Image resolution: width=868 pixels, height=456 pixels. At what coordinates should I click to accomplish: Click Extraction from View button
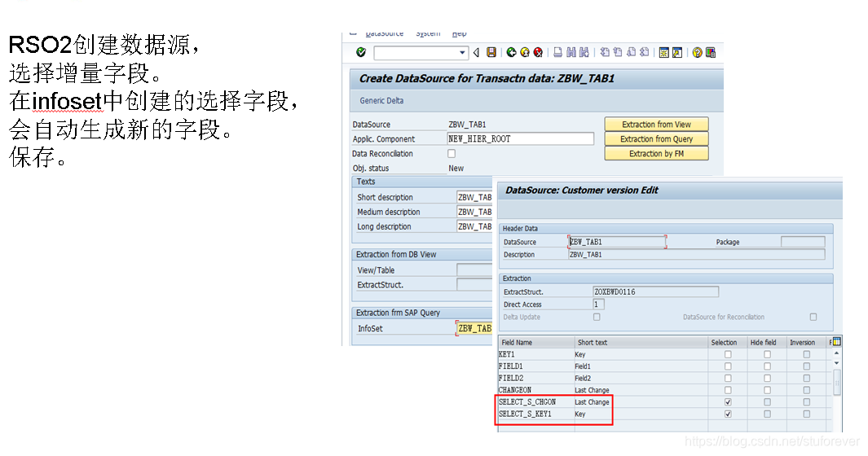pyautogui.click(x=657, y=125)
